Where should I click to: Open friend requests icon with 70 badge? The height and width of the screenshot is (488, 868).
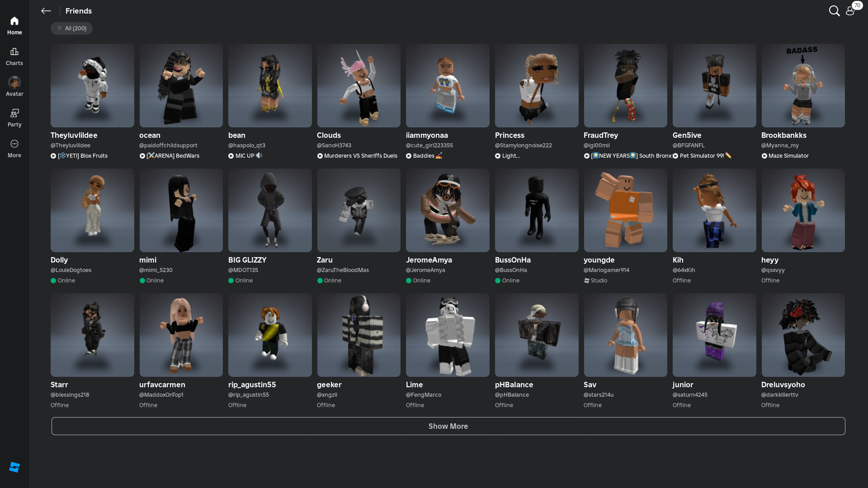(850, 11)
